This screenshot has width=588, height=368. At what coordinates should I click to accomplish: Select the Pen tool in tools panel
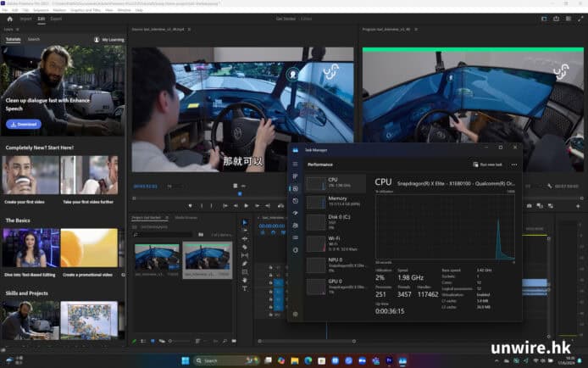coord(245,263)
